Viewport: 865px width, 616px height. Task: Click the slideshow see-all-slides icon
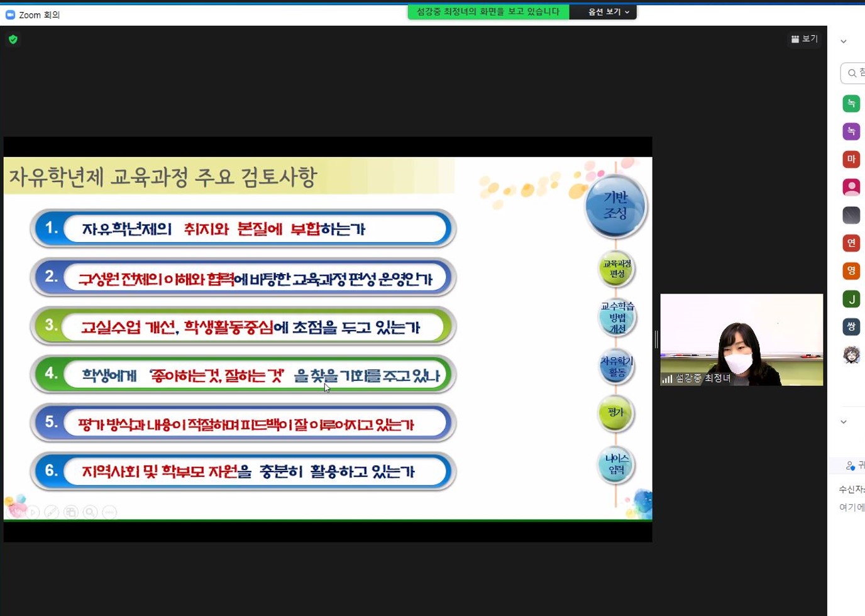pyautogui.click(x=71, y=512)
